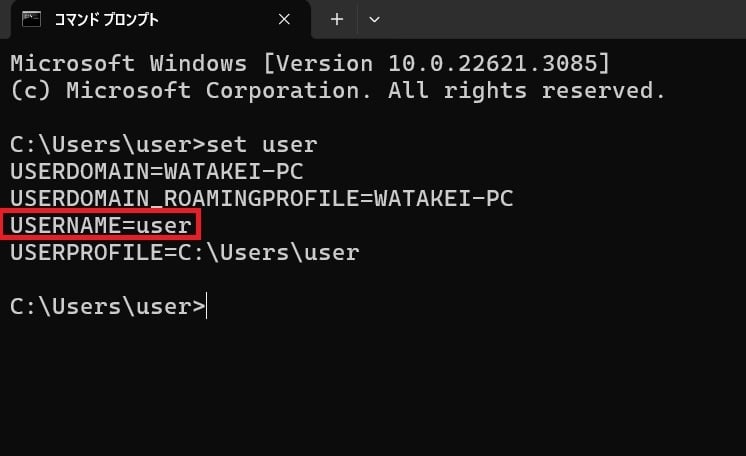Viewport: 746px width, 456px height.
Task: Expand the new tab profile dropdown chevron
Action: tap(374, 20)
